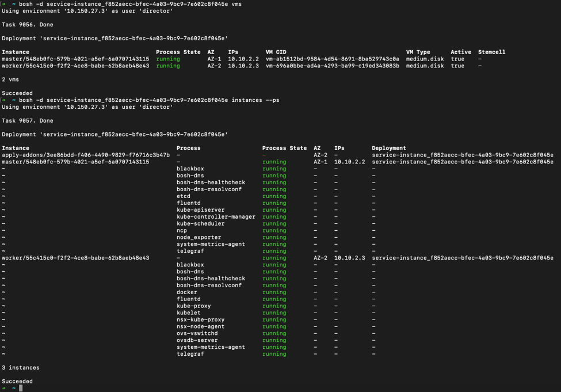The height and width of the screenshot is (392, 561).
Task: Click the etcd process entry
Action: [183, 196]
